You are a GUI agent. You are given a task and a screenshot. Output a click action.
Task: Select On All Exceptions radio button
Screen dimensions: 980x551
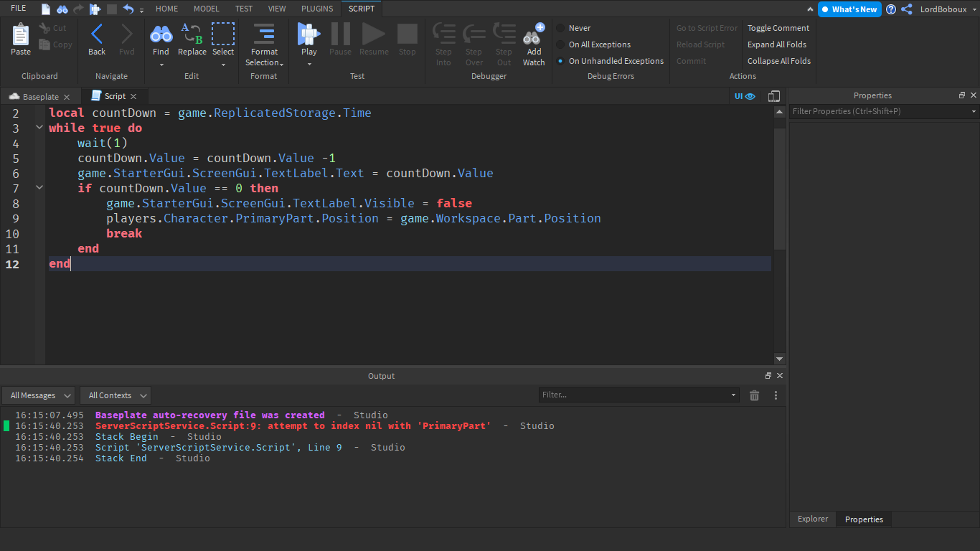pos(560,44)
